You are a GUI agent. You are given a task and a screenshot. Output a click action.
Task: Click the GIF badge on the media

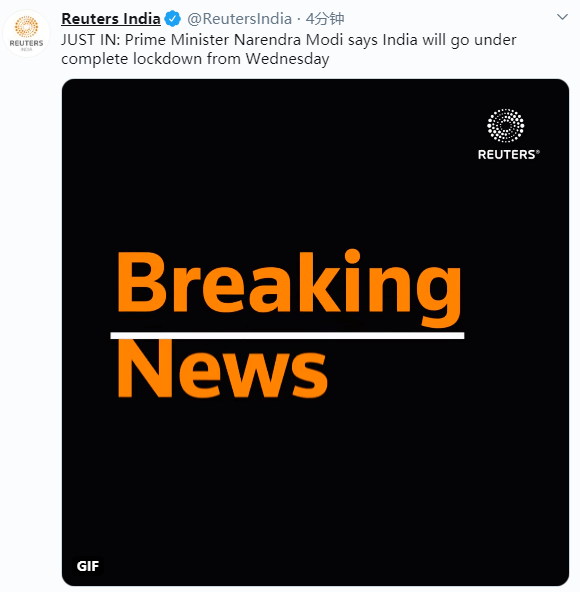coord(88,566)
